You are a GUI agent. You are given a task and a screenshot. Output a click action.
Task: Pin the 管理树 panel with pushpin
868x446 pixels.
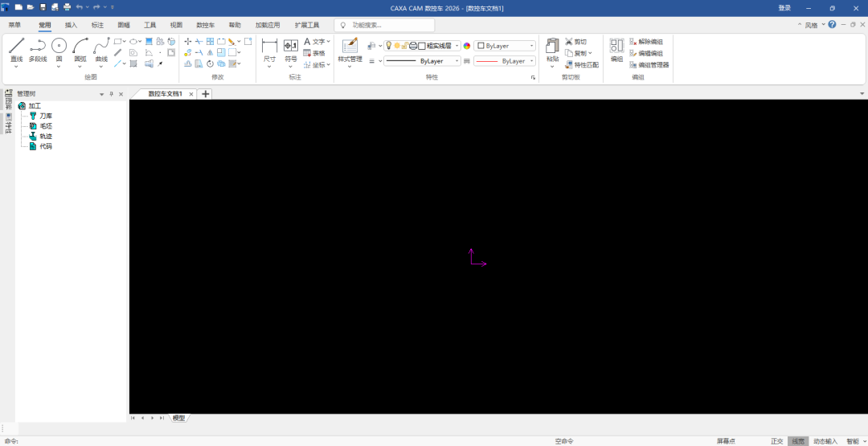[111, 94]
